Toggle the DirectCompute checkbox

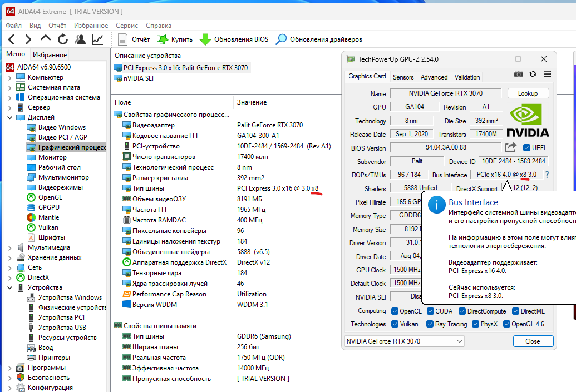click(462, 311)
